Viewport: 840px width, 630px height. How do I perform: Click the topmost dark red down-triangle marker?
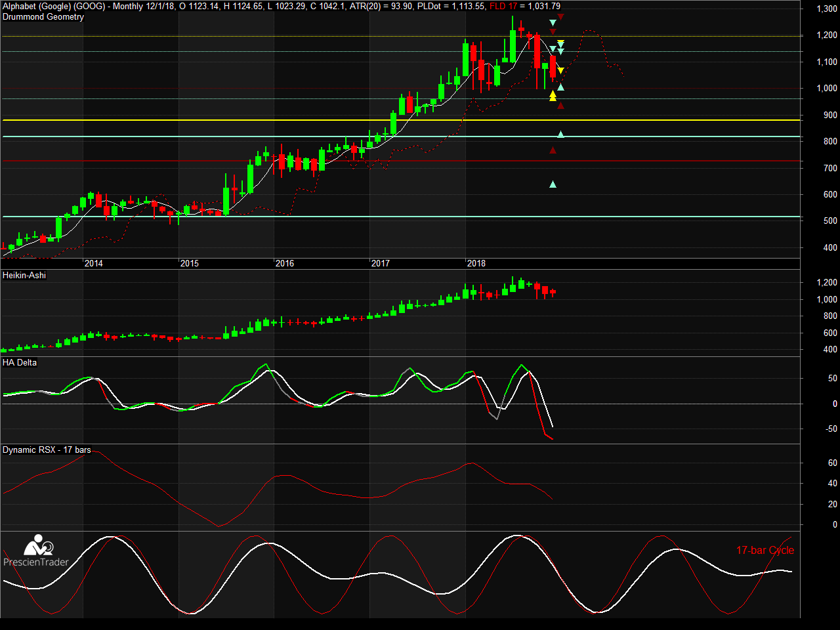[560, 17]
